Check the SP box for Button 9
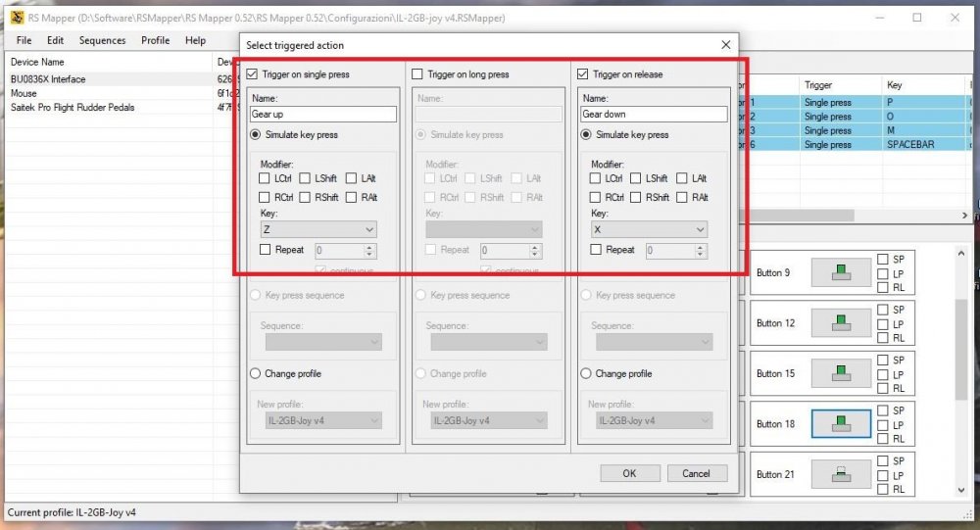980x530 pixels. coord(883,259)
